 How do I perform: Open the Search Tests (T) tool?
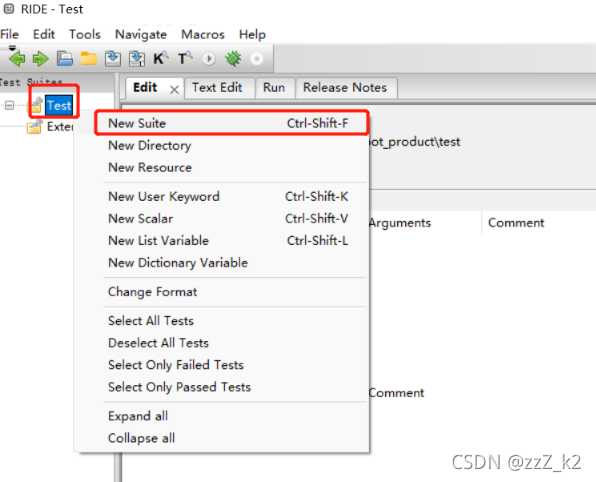[x=185, y=59]
